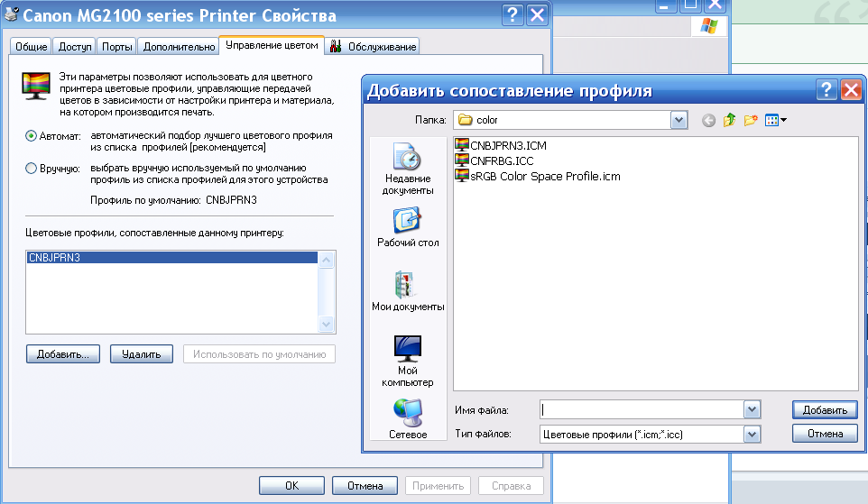The image size is (868, 504).
Task: Open the Обслуживание tab
Action: point(373,47)
